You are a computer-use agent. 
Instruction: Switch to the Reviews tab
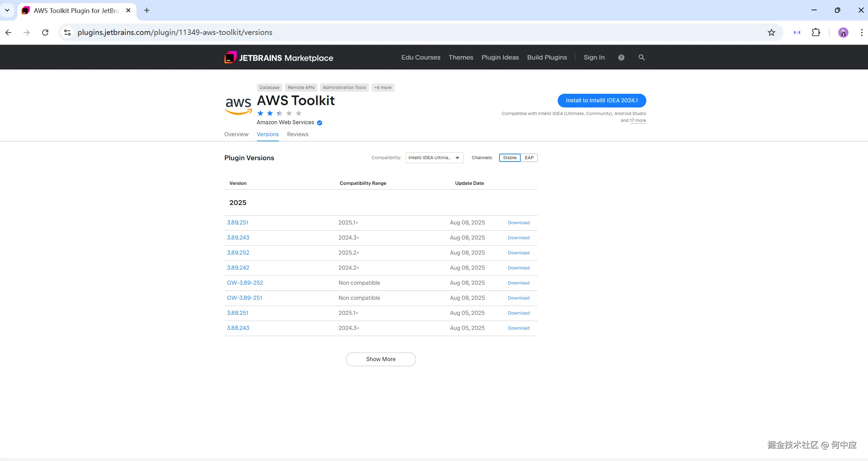tap(297, 135)
